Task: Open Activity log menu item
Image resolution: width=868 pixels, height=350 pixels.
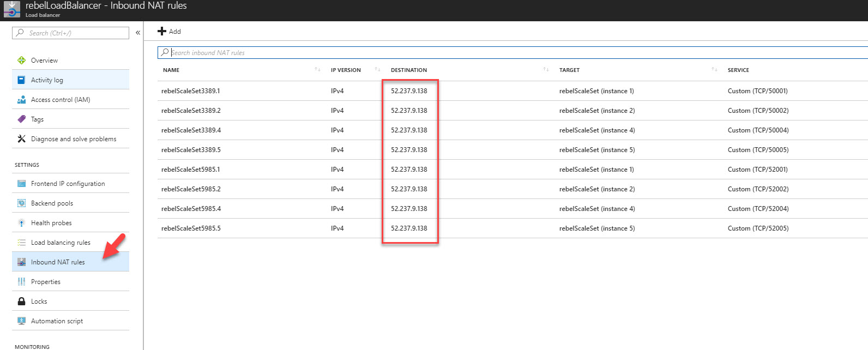Action: pos(70,80)
